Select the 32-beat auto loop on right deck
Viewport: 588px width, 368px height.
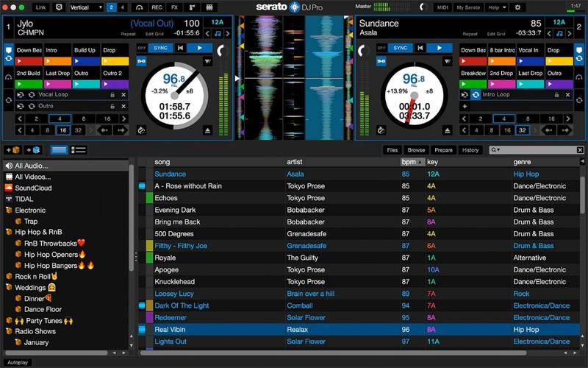(x=523, y=130)
